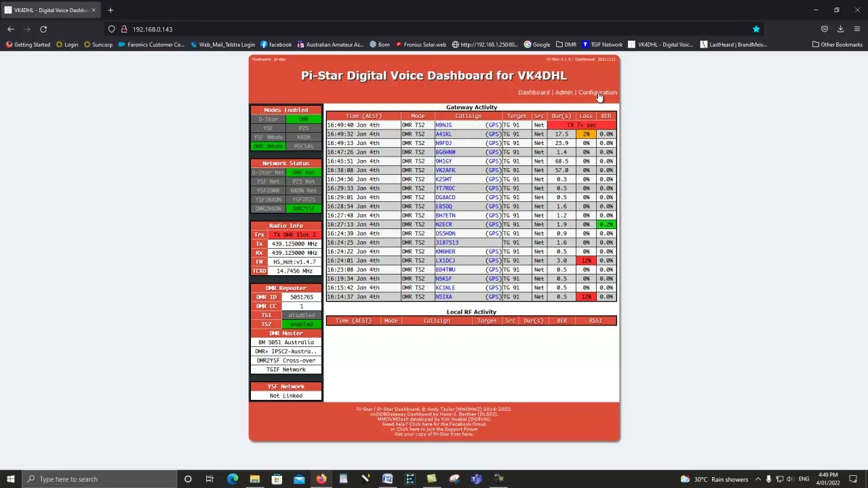Screen dimensions: 868x488
Task: Click the Tx frequency 439.125000 MHz
Action: [x=294, y=243]
